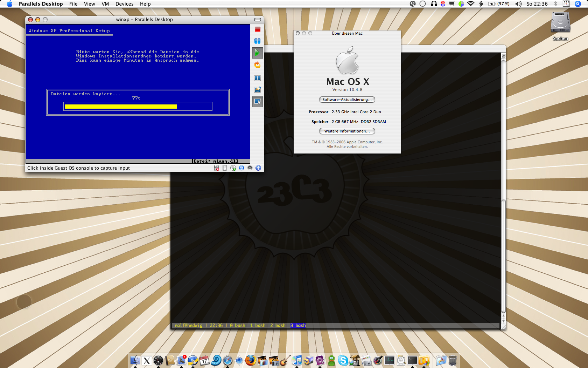The height and width of the screenshot is (368, 588).
Task: Toggle the toolbar pill button in title bar
Action: point(258,20)
